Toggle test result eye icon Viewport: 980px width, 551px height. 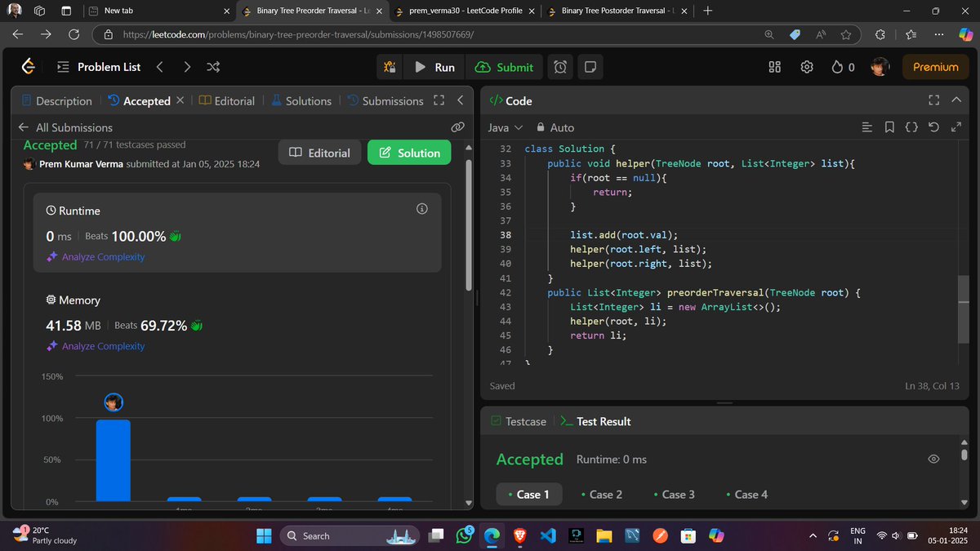tap(934, 460)
